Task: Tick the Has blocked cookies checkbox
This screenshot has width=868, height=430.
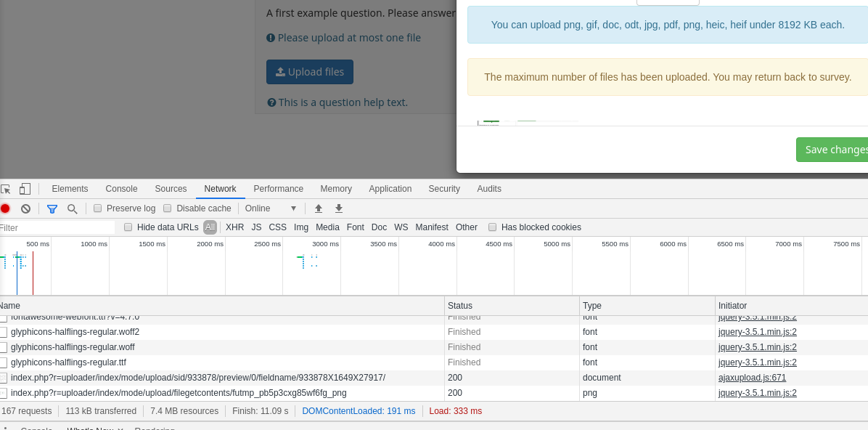Action: [x=493, y=227]
